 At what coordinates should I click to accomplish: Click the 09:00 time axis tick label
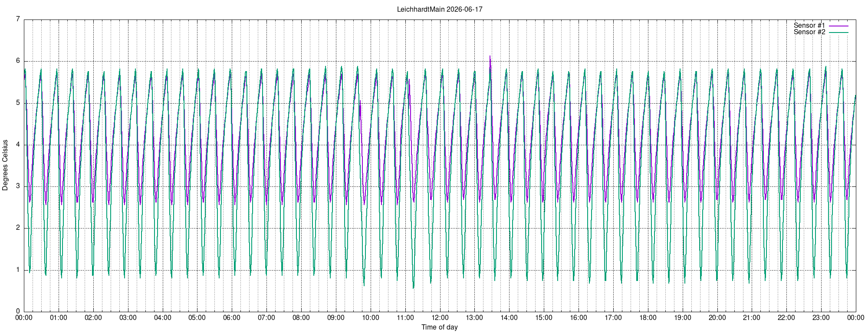click(x=336, y=317)
